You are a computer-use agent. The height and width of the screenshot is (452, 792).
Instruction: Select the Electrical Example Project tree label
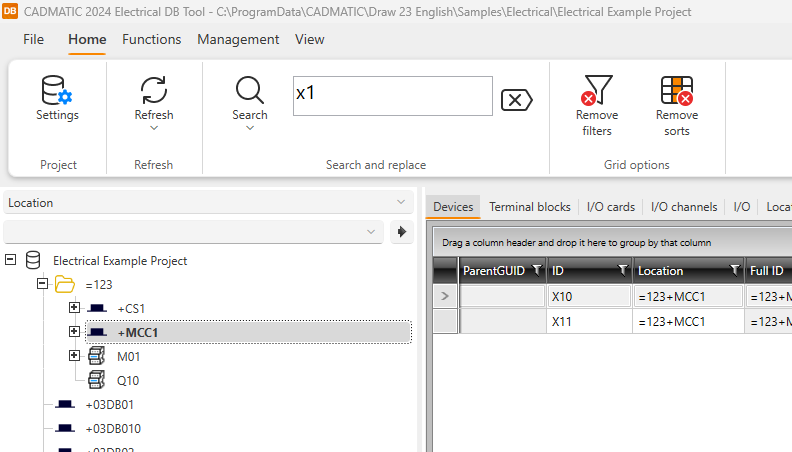120,261
